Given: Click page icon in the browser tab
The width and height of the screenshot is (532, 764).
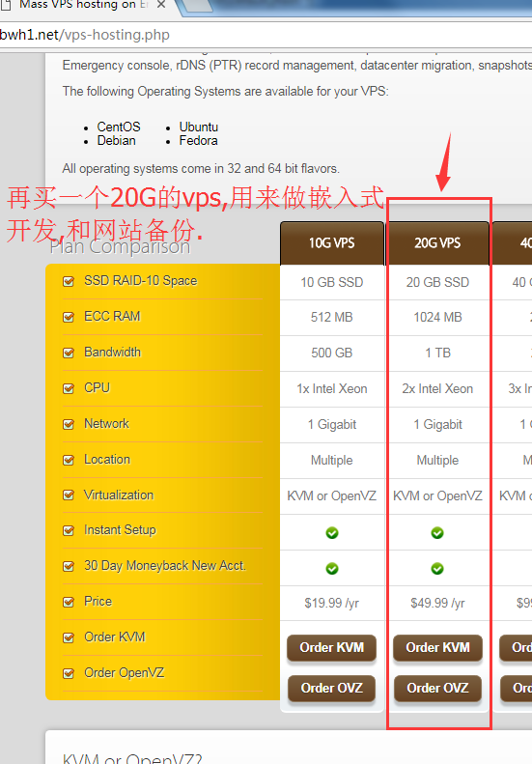Looking at the screenshot, I should pos(6,5).
